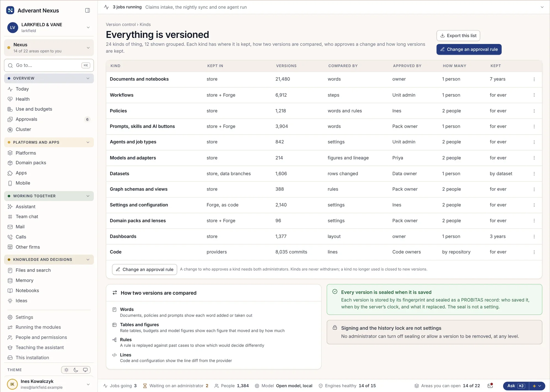Open row menu for Dashboards
Image resolution: width=550 pixels, height=392 pixels.
[534, 237]
